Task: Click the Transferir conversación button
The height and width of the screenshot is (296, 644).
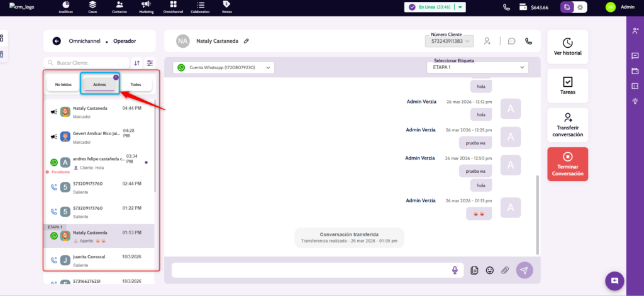Action: (x=567, y=125)
